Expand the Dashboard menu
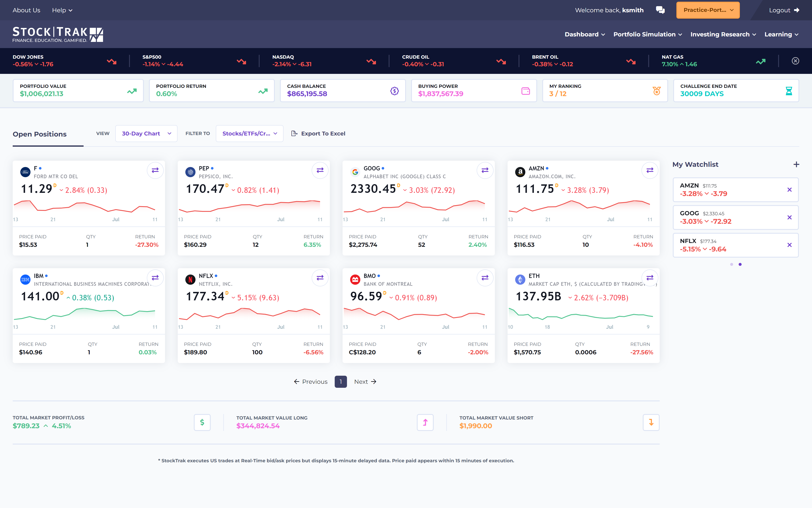 coord(585,34)
